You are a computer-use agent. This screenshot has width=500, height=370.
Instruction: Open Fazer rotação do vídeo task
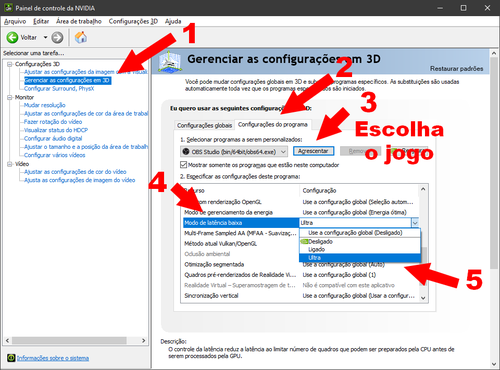click(x=53, y=122)
